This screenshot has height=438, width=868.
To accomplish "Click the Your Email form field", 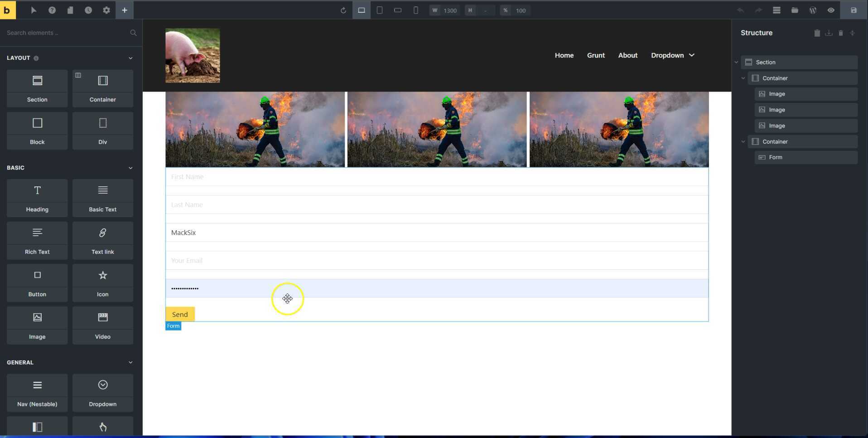I will [x=437, y=260].
